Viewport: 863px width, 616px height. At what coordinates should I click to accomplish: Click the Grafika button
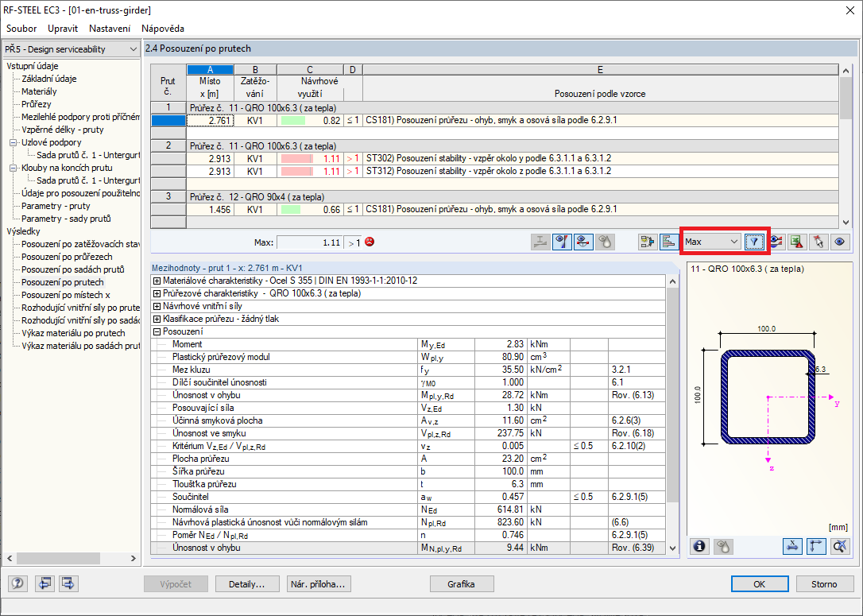tap(461, 584)
